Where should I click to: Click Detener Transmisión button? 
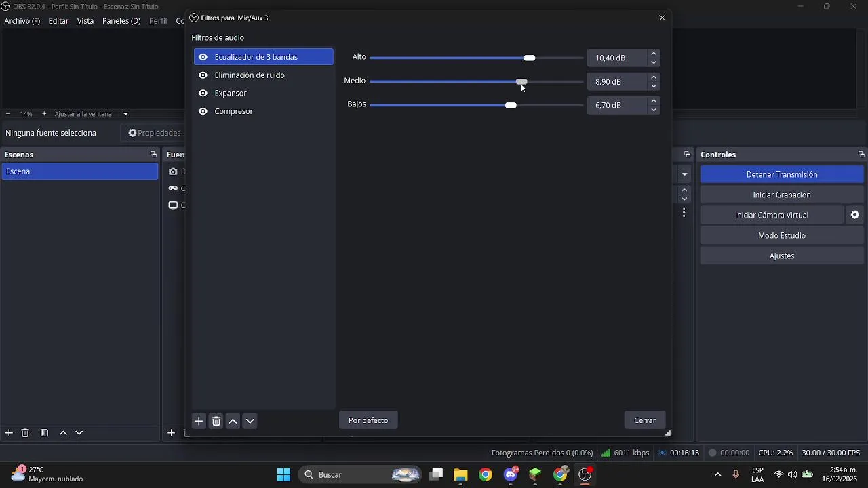[x=782, y=174]
